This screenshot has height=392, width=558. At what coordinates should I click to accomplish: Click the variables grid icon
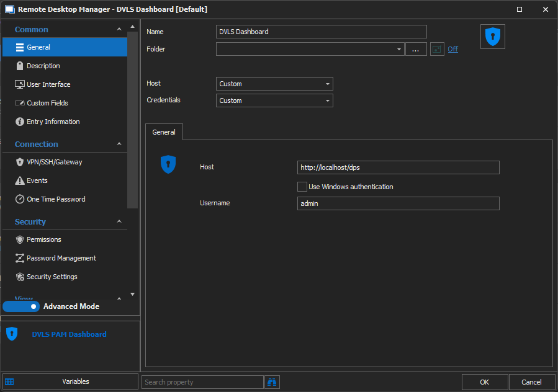9,382
